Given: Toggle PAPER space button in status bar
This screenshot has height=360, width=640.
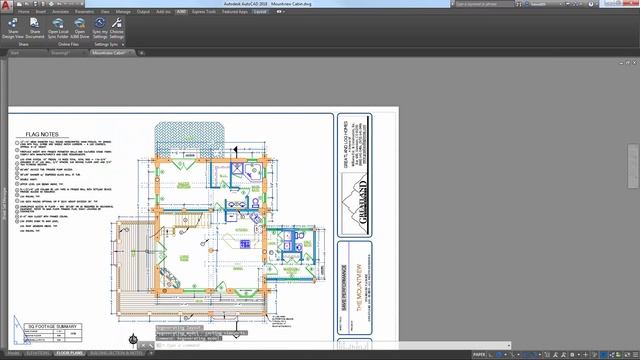Looking at the screenshot, I should (x=479, y=355).
